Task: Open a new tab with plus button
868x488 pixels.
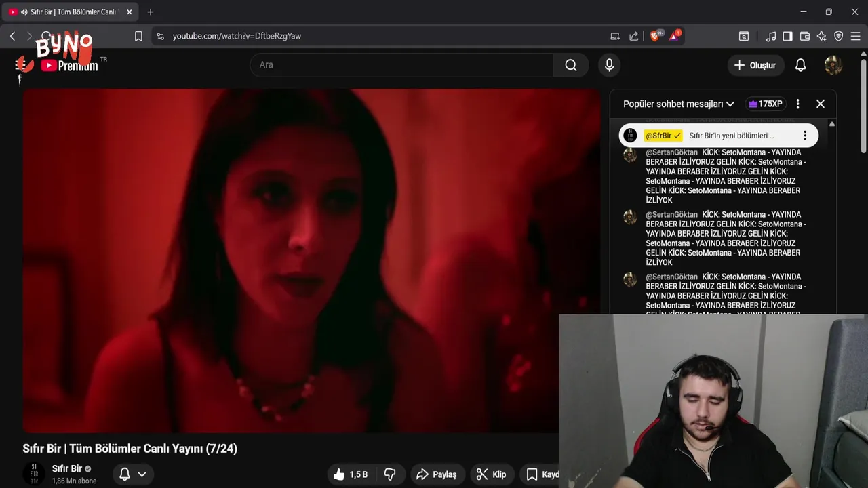Action: [151, 12]
